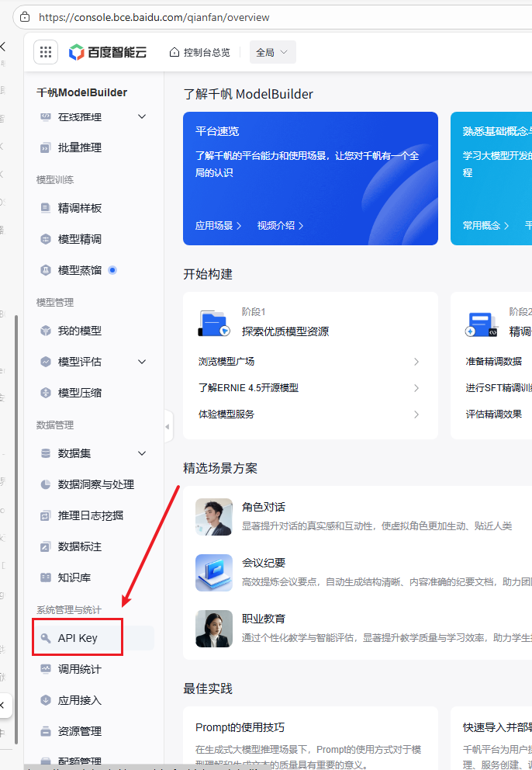Click the 批量推理 sidebar icon
Screen dimensions: 532x770
coord(46,147)
